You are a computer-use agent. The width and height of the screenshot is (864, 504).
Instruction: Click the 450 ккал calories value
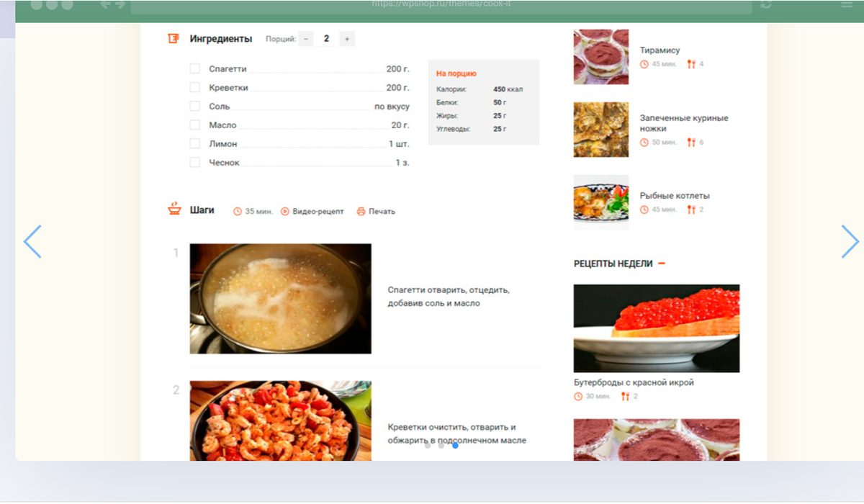508,89
